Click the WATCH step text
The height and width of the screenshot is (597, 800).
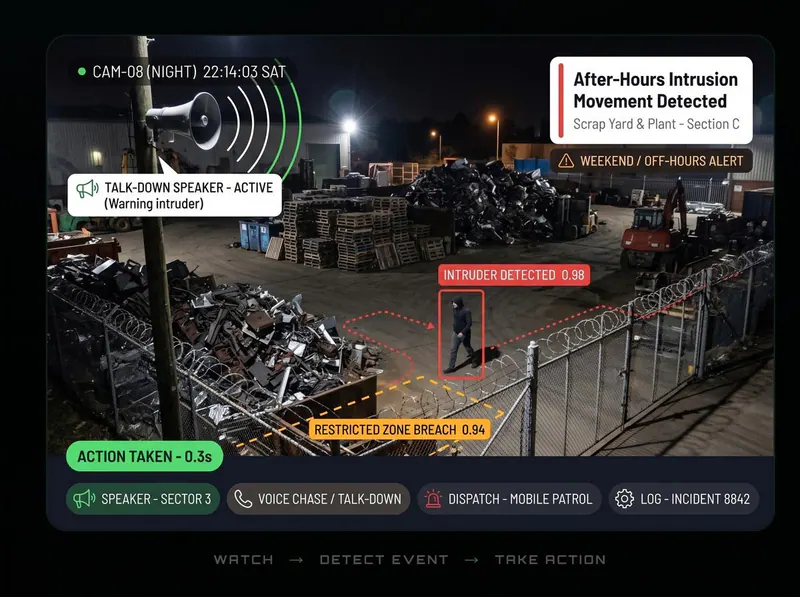pyautogui.click(x=243, y=560)
